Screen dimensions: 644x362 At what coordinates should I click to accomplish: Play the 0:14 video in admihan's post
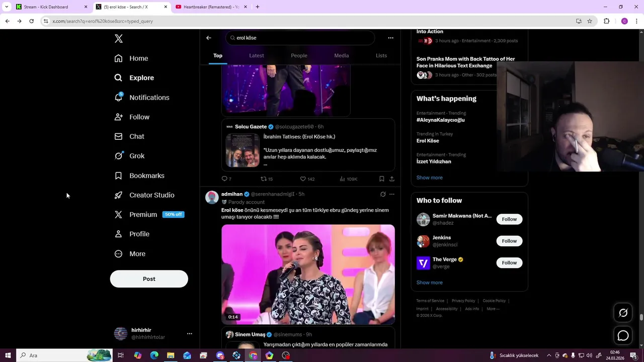[308, 275]
